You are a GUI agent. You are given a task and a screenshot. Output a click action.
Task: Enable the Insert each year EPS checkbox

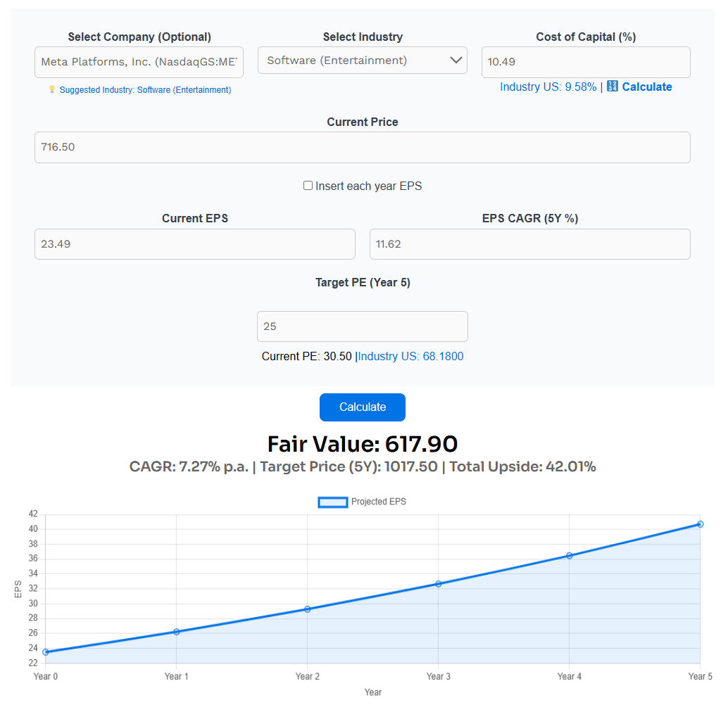[x=308, y=186]
